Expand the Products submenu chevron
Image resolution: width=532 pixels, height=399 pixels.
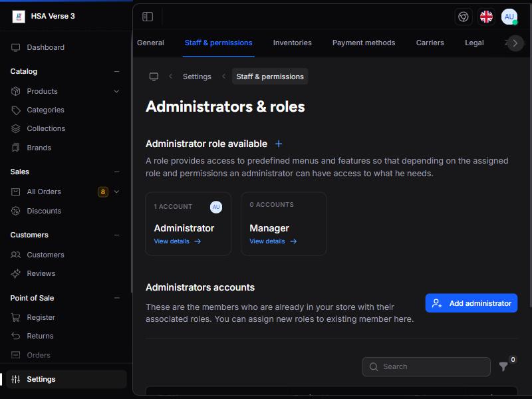tap(116, 91)
